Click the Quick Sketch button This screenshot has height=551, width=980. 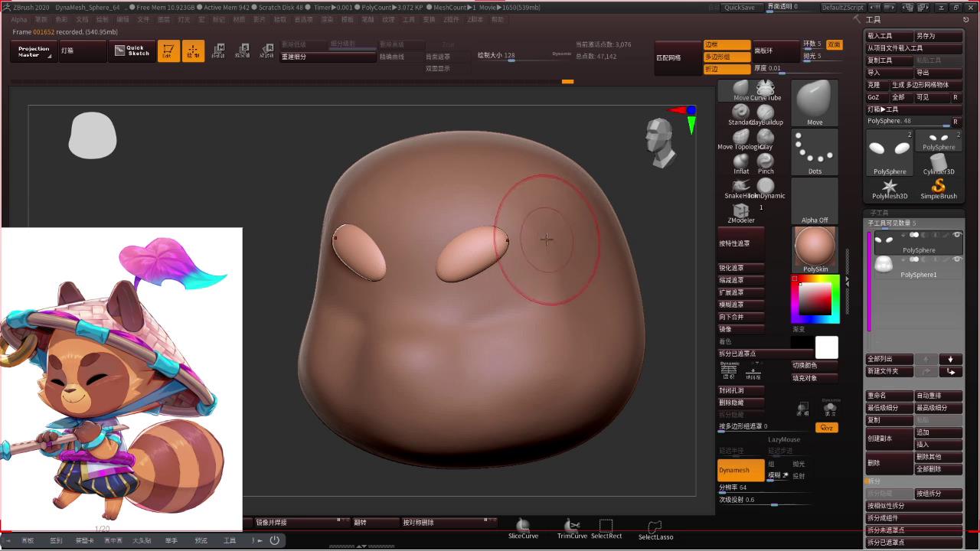133,51
